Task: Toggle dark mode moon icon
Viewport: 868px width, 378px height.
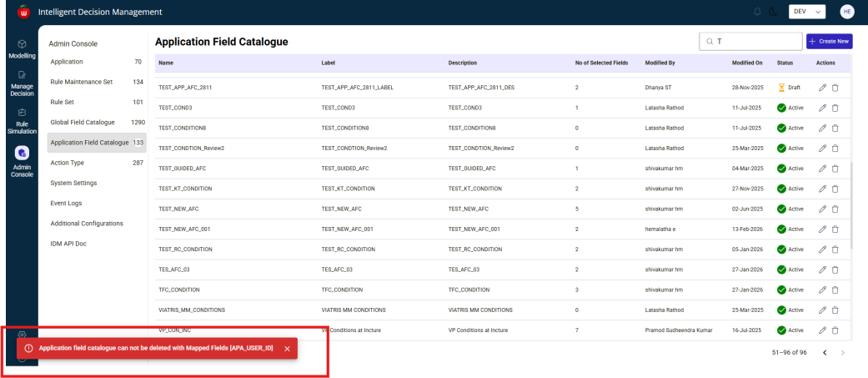Action: coord(773,12)
